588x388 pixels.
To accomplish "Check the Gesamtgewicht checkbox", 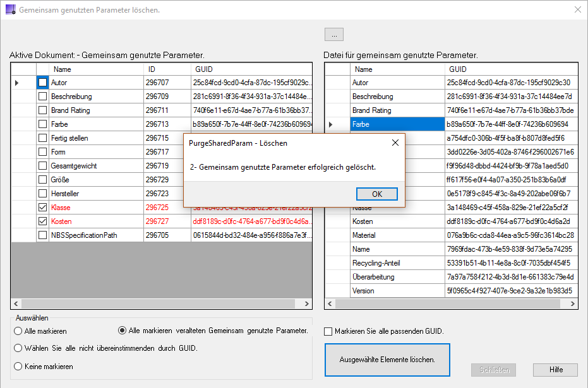I will click(43, 165).
